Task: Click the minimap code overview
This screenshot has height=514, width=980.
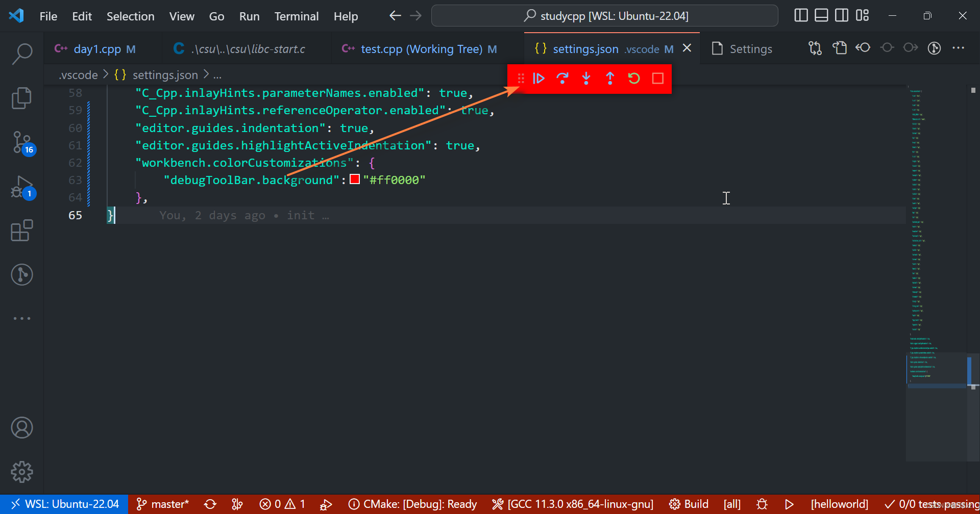Action: point(936,273)
